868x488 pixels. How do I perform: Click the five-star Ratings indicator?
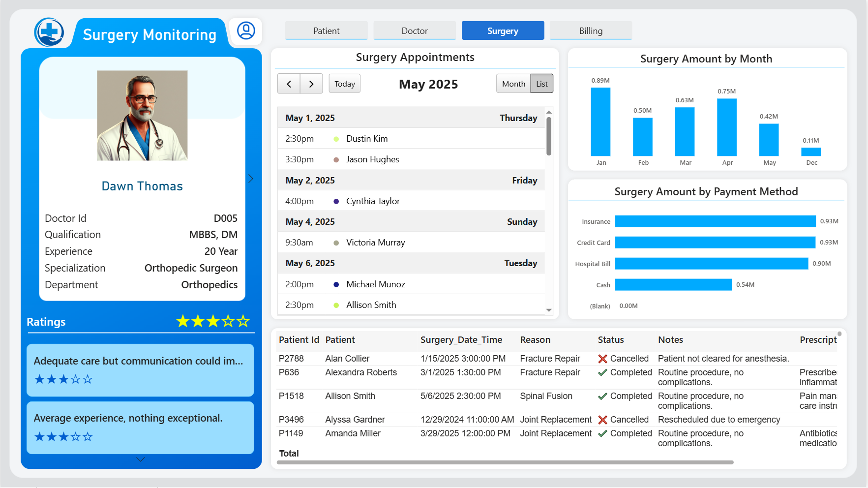(x=213, y=322)
